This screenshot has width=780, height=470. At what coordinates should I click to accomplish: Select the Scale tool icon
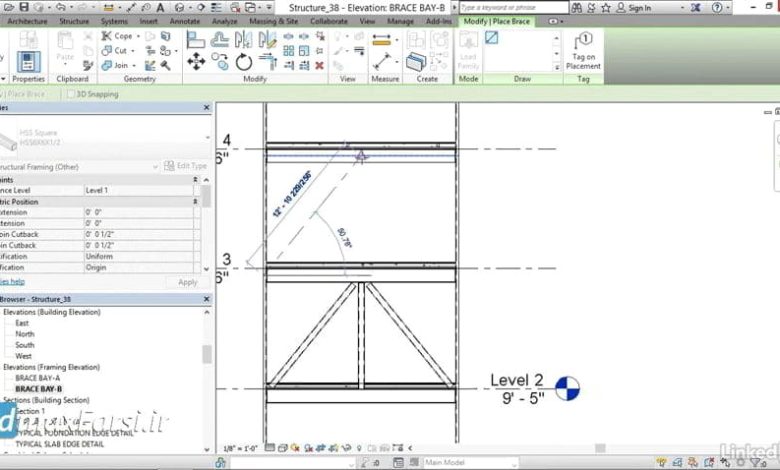coord(304,51)
